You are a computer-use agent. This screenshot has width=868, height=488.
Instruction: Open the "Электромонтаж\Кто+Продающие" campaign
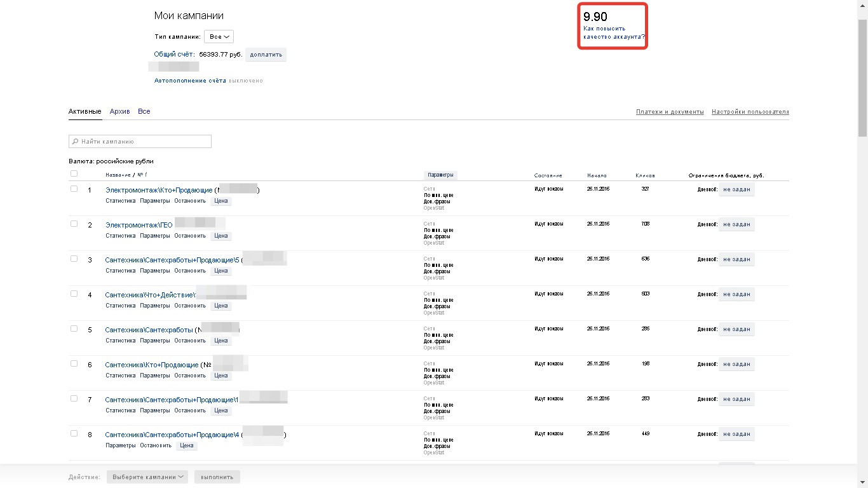click(159, 191)
